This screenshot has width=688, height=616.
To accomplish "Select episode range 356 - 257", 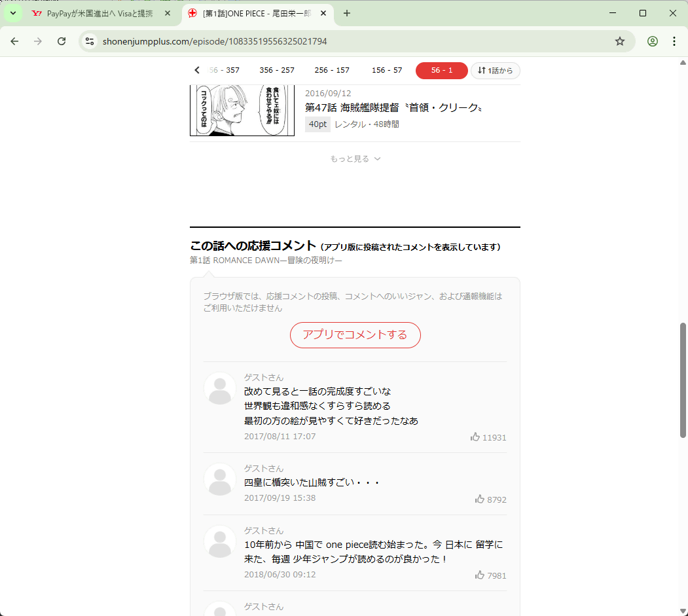I will [x=277, y=70].
